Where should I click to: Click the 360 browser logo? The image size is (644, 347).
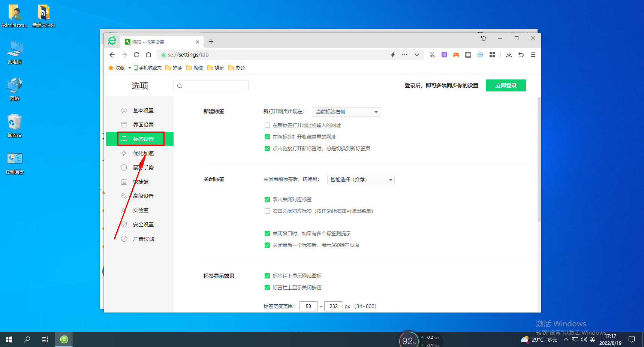pyautogui.click(x=112, y=40)
